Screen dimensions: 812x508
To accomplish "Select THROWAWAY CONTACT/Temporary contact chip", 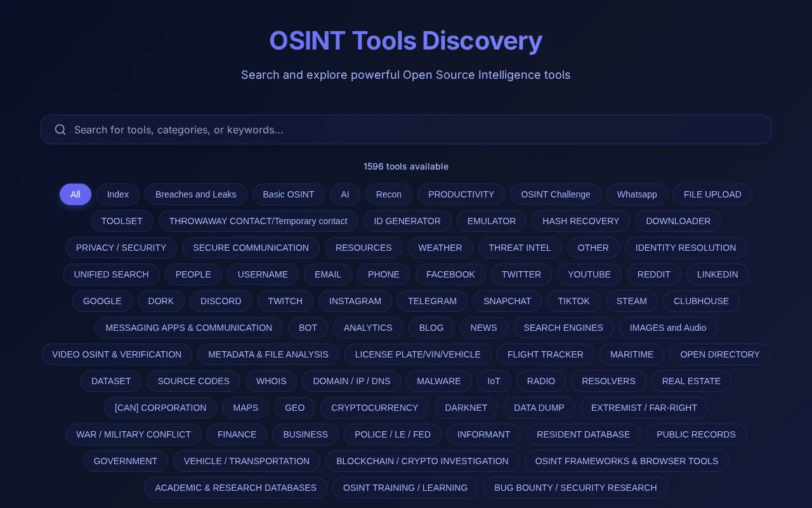I will (x=258, y=221).
